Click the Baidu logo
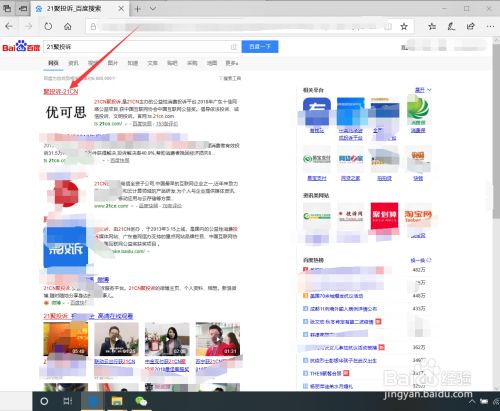This screenshot has width=500, height=411. coord(21,46)
